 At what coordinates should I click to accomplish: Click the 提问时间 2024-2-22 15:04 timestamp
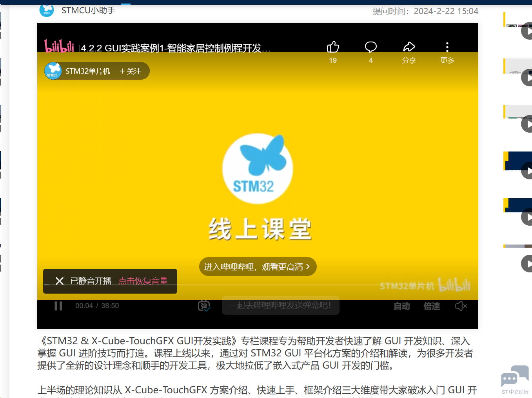click(x=425, y=11)
